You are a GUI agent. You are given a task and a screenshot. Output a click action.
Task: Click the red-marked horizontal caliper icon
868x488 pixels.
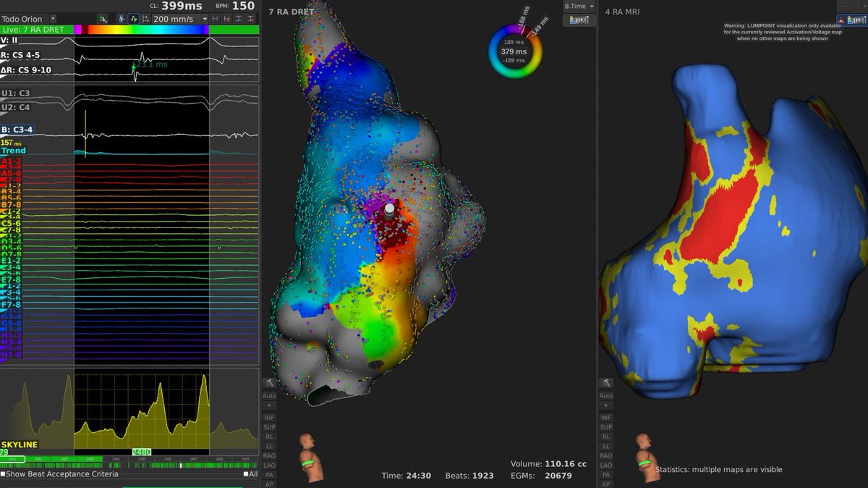point(227,19)
